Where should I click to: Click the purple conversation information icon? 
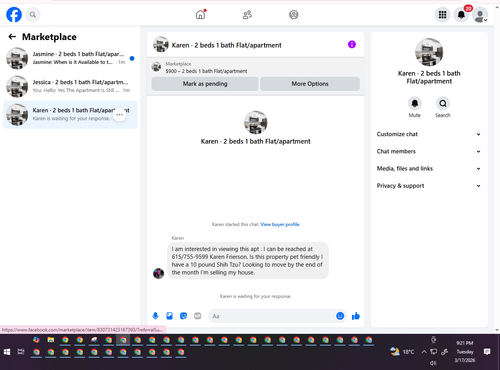click(352, 44)
